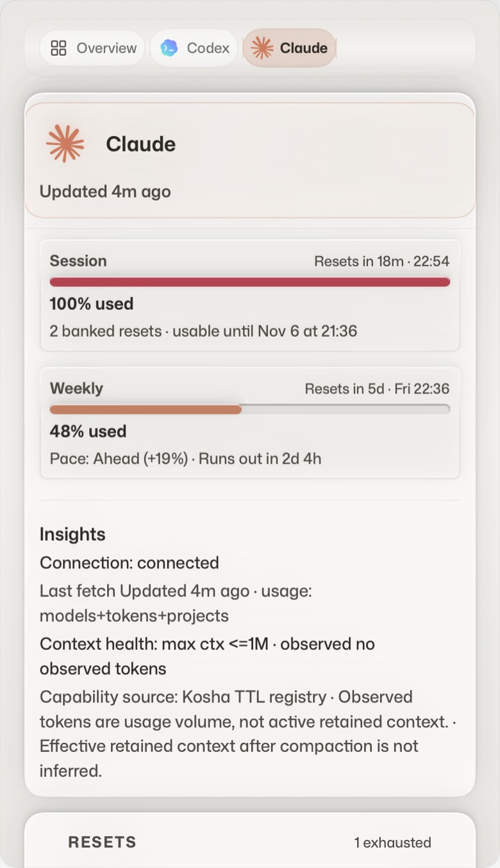Click the Insights heading
The height and width of the screenshot is (868, 500).
click(x=72, y=534)
